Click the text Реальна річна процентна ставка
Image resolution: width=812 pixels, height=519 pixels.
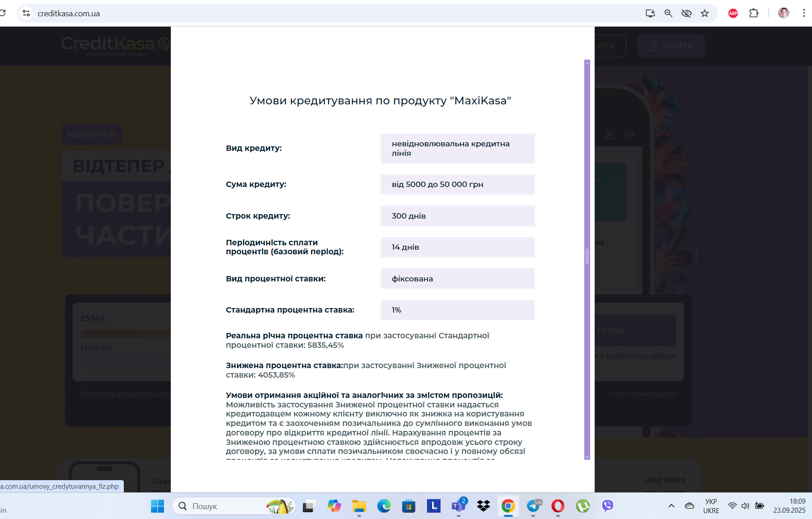coord(294,336)
